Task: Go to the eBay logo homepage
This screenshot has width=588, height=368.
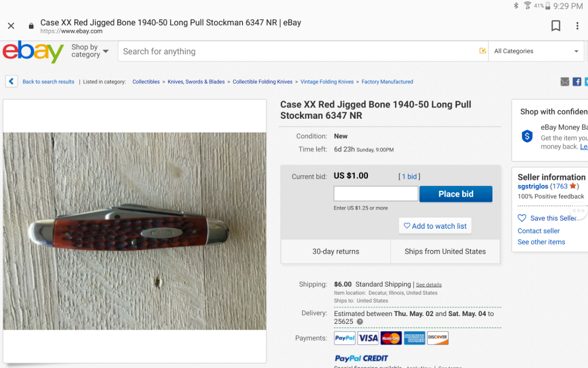Action: click(x=33, y=52)
